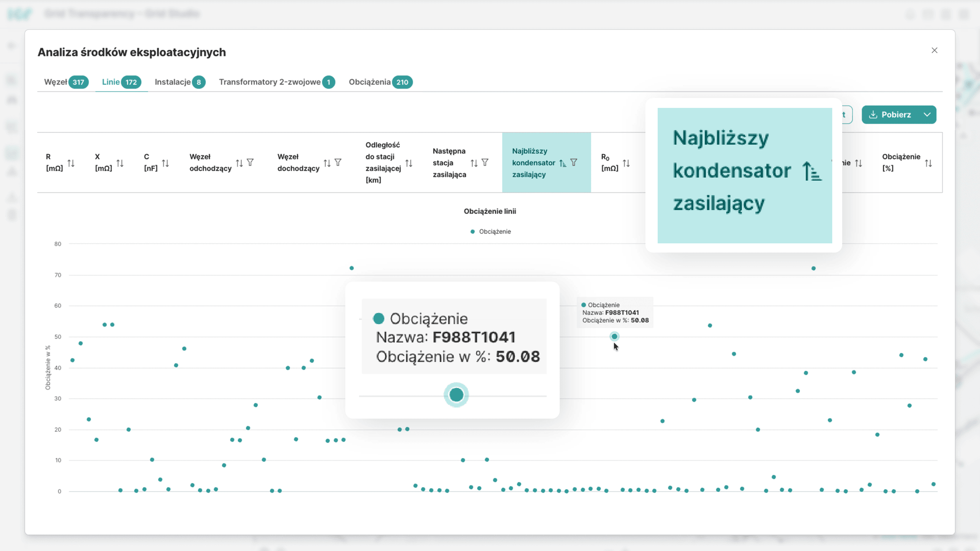Sort the R [mΩ] column
Image resolution: width=980 pixels, height=551 pixels.
71,163
